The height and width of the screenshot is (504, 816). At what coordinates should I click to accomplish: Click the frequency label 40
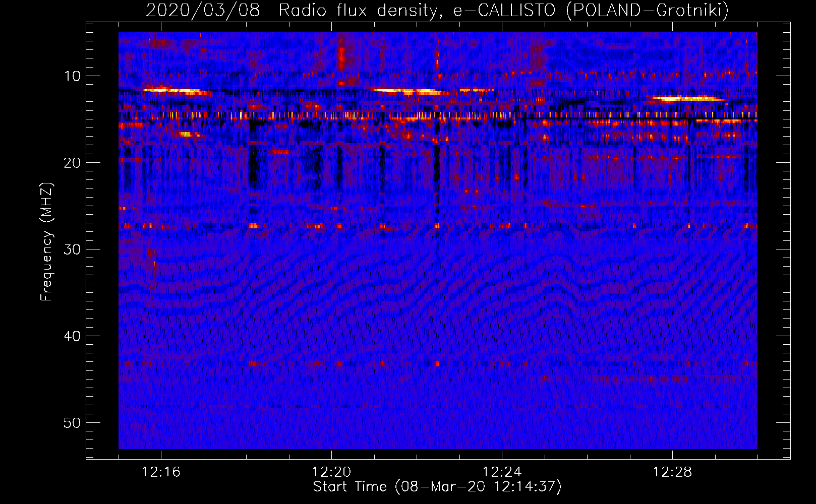coord(73,336)
